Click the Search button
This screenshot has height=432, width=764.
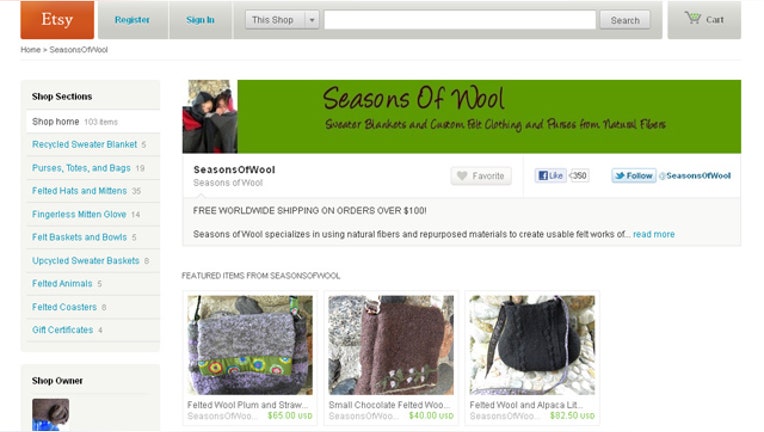(625, 20)
